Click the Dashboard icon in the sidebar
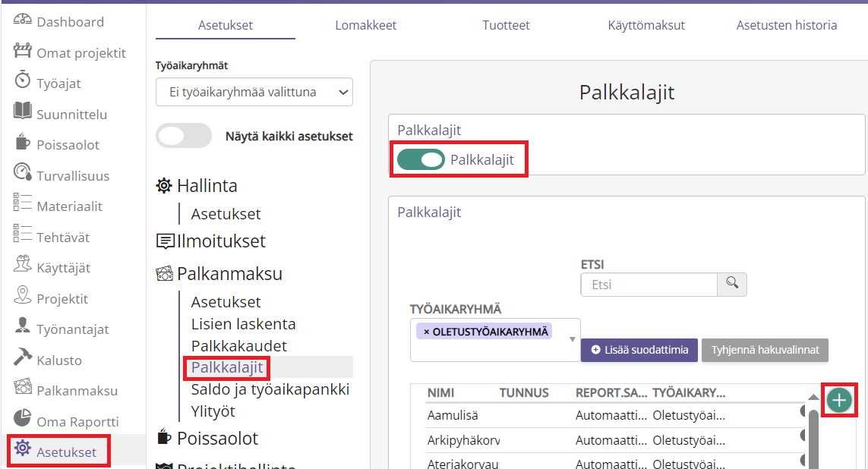The width and height of the screenshot is (868, 469). point(22,20)
